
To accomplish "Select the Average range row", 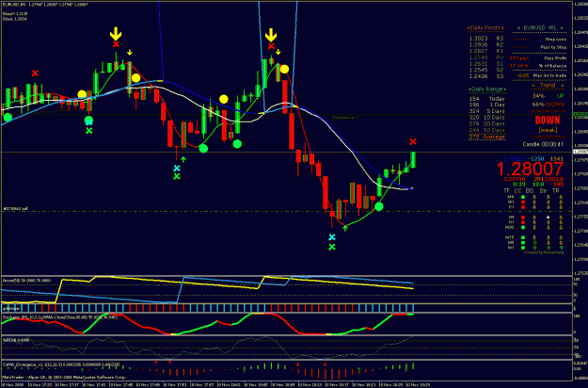I will (x=486, y=137).
